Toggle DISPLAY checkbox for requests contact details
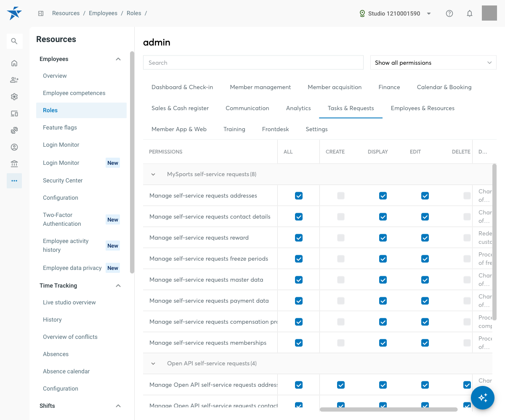Image resolution: width=505 pixels, height=420 pixels. [x=383, y=217]
